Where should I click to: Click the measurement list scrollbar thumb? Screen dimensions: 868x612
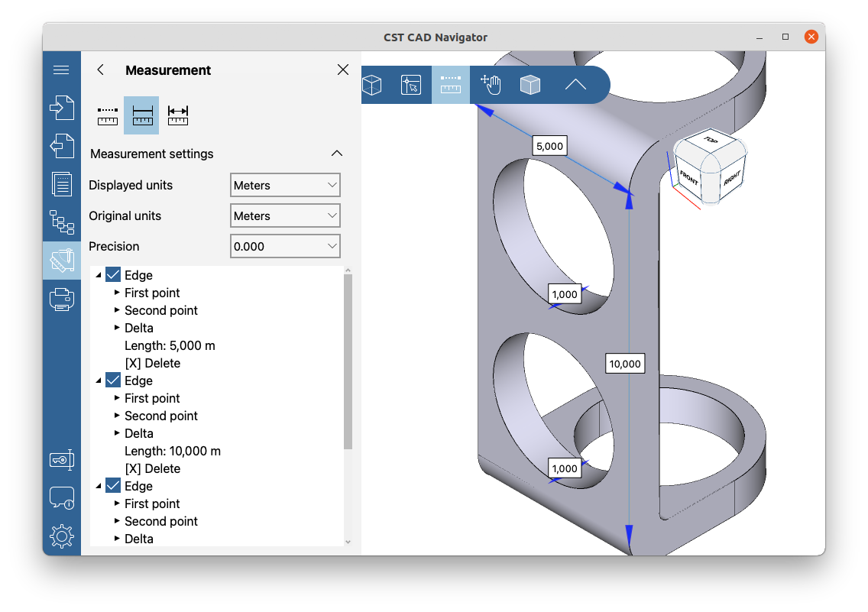click(348, 361)
